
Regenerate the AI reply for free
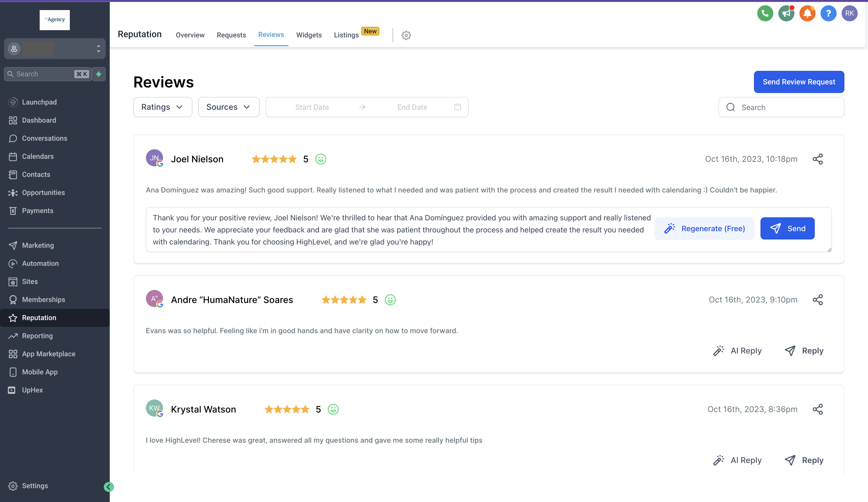coord(704,228)
